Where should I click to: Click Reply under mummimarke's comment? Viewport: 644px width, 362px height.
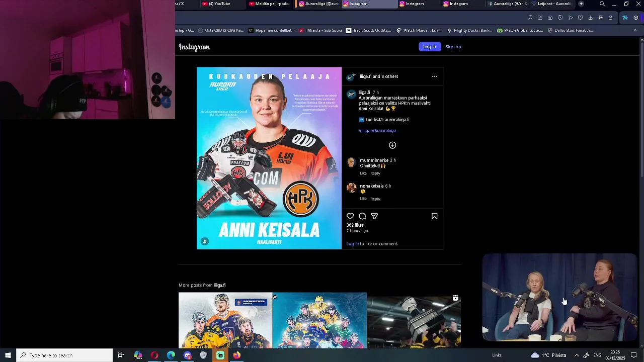point(375,173)
